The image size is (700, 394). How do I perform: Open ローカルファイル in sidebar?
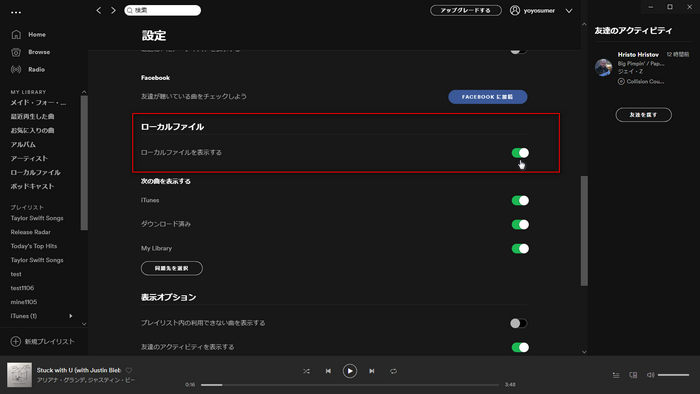click(36, 172)
